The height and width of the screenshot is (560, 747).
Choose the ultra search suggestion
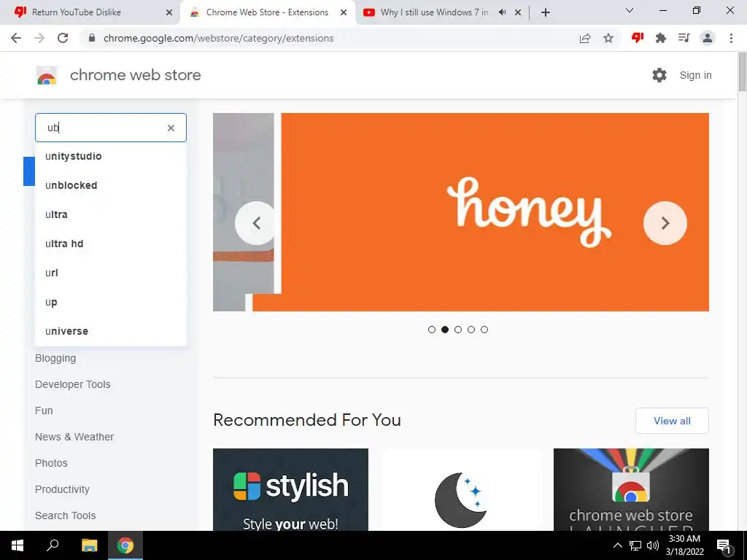pos(111,214)
